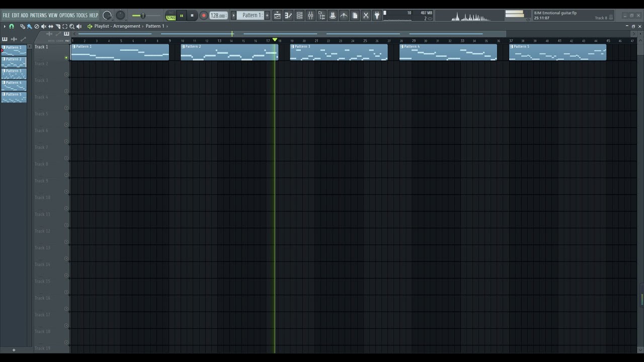Select the Mute tool
644x362 pixels.
[x=43, y=26]
